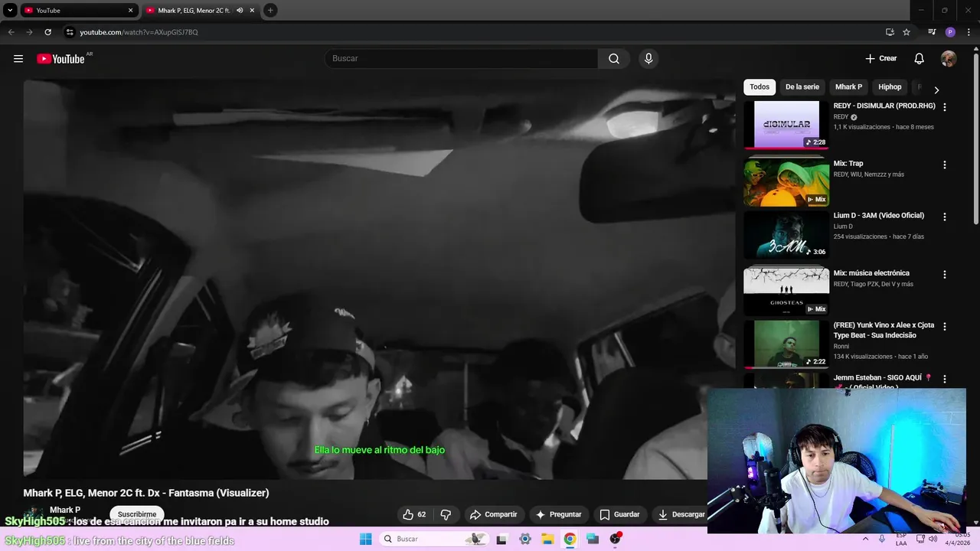Click the Guardar button
This screenshot has width=980, height=551.
[619, 514]
